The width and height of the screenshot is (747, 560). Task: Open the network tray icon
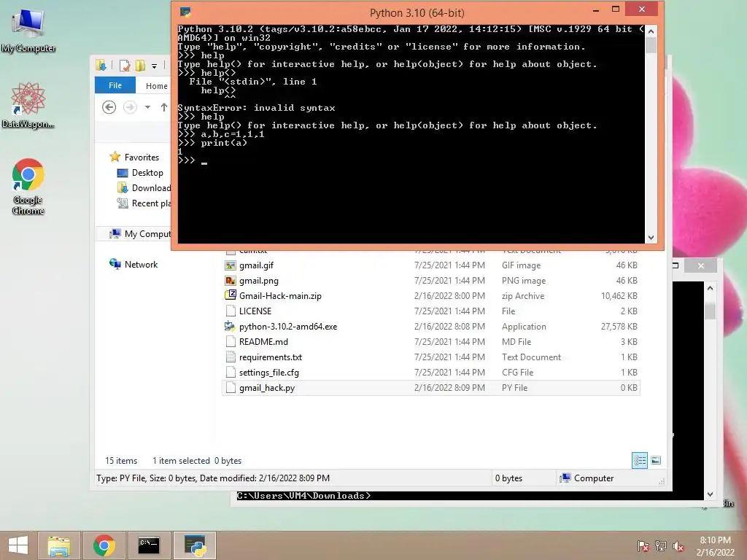click(x=660, y=545)
